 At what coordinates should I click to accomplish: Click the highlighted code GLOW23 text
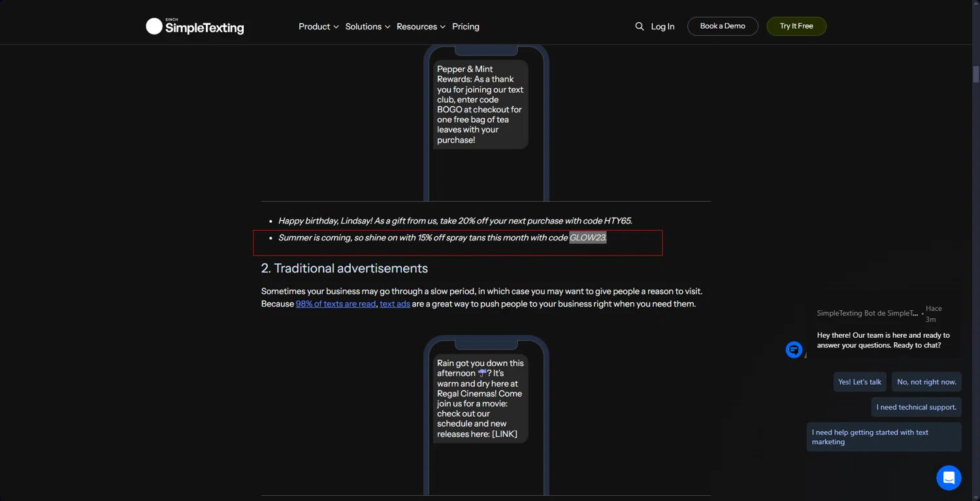click(587, 238)
